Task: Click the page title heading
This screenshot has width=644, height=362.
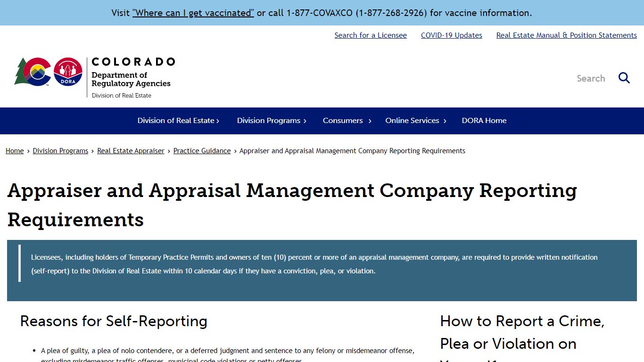Action: pos(292,205)
